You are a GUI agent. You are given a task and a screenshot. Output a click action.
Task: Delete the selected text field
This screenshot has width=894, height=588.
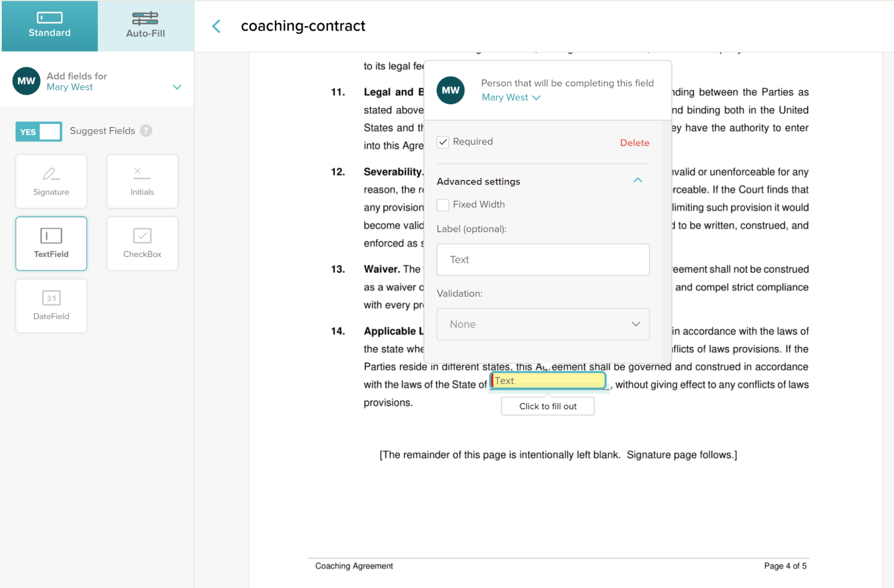634,142
